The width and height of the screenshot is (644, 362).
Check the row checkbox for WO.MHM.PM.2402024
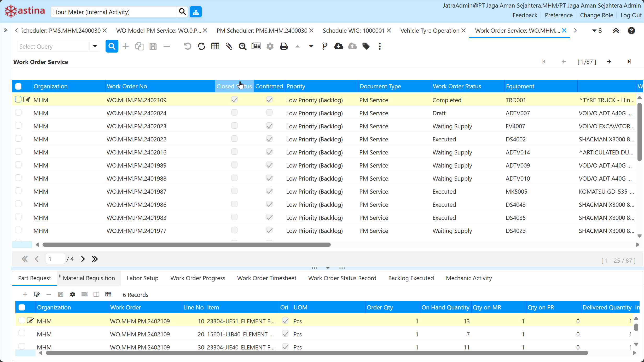point(18,113)
